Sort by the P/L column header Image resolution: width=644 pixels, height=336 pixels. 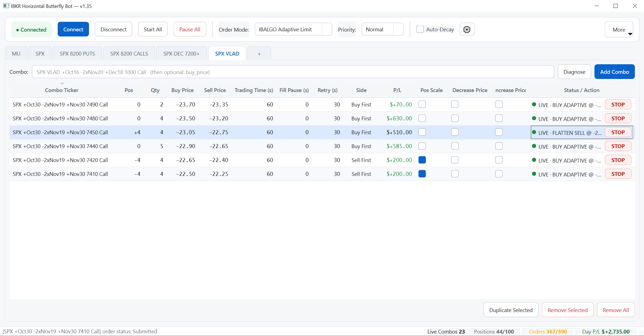tap(397, 90)
